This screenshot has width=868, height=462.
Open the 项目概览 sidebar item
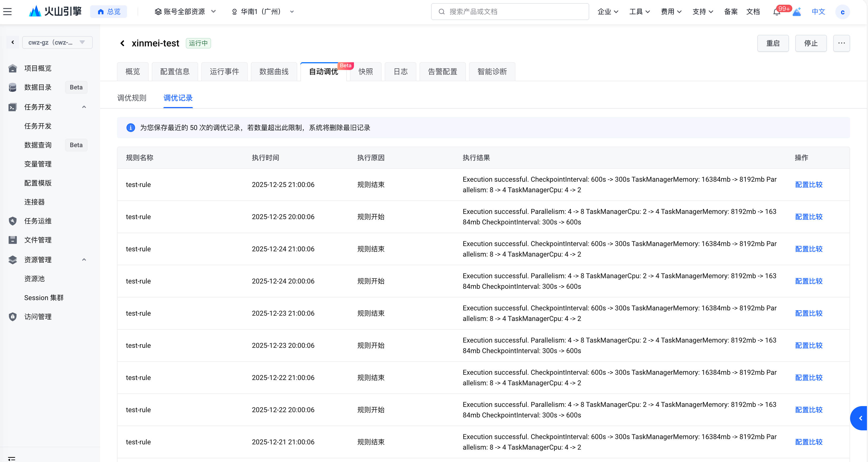point(38,68)
